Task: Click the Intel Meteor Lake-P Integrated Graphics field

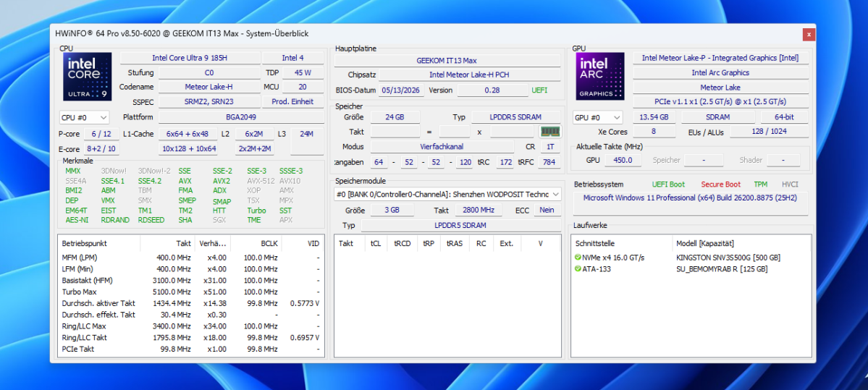Action: point(720,58)
